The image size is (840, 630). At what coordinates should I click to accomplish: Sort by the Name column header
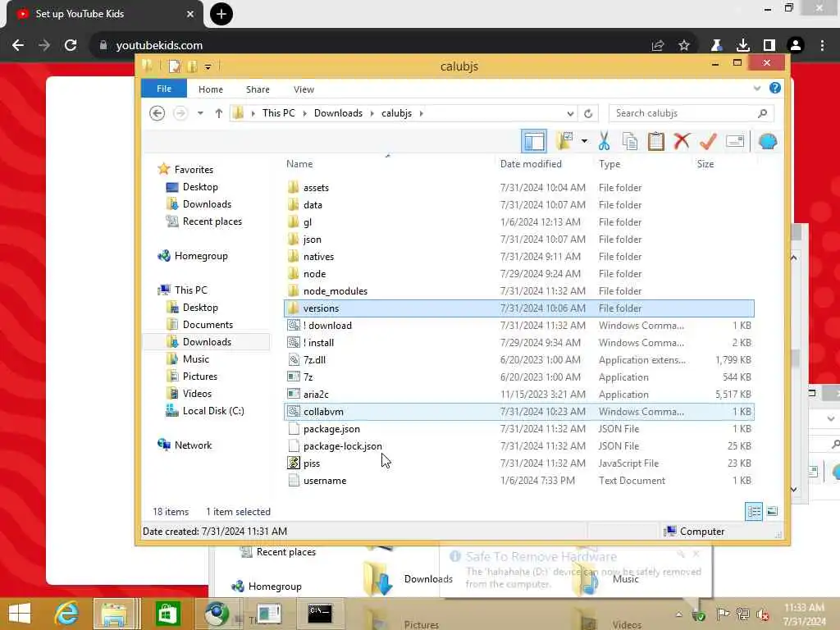(299, 164)
